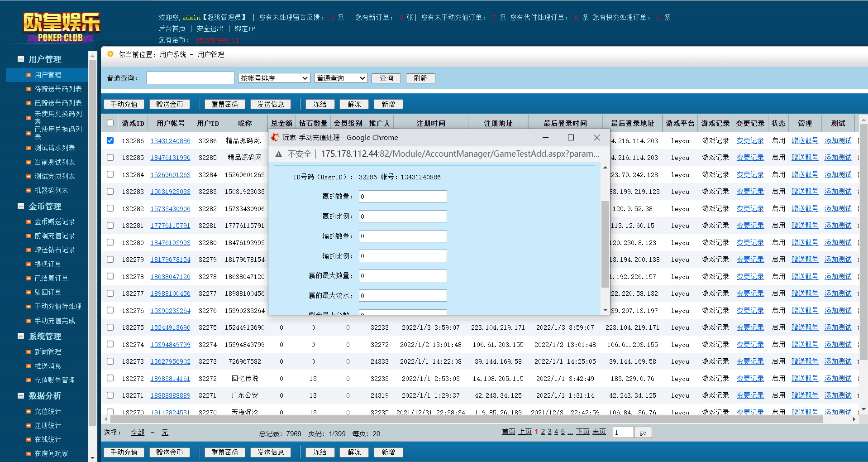Image resolution: width=868 pixels, height=462 pixels.
Task: Click the bullet icon beside 金币赠送记录
Action: pyautogui.click(x=29, y=222)
